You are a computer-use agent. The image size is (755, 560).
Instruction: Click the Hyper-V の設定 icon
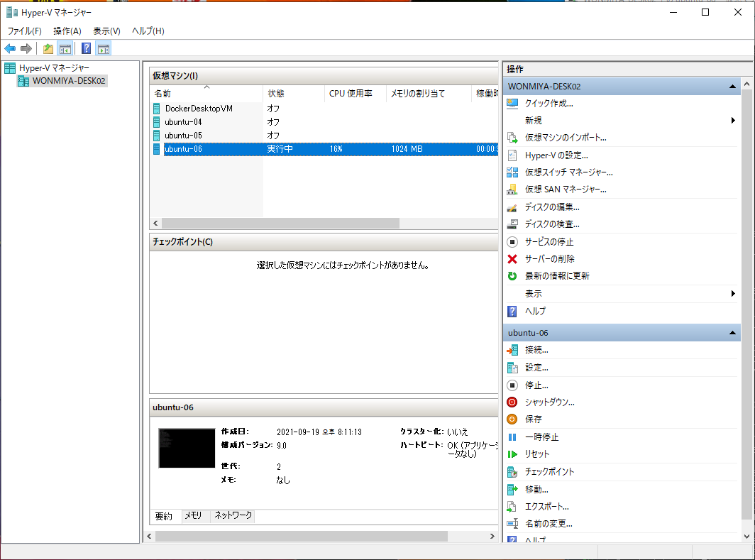[512, 155]
